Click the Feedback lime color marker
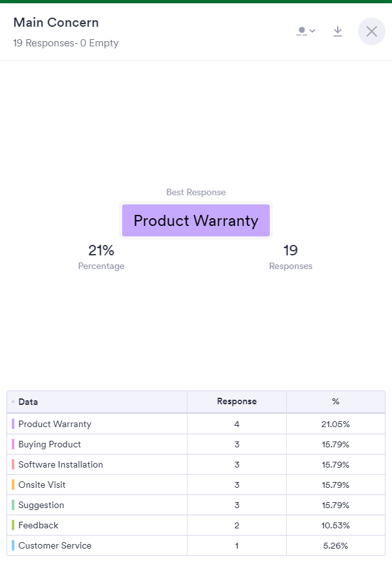Screen dimensions: 392x561 [13, 525]
